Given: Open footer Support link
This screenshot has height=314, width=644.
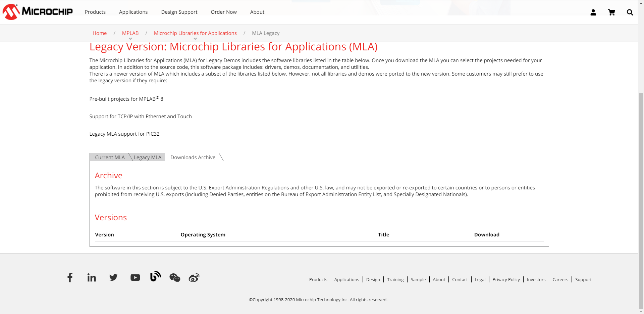Looking at the screenshot, I should (x=583, y=279).
